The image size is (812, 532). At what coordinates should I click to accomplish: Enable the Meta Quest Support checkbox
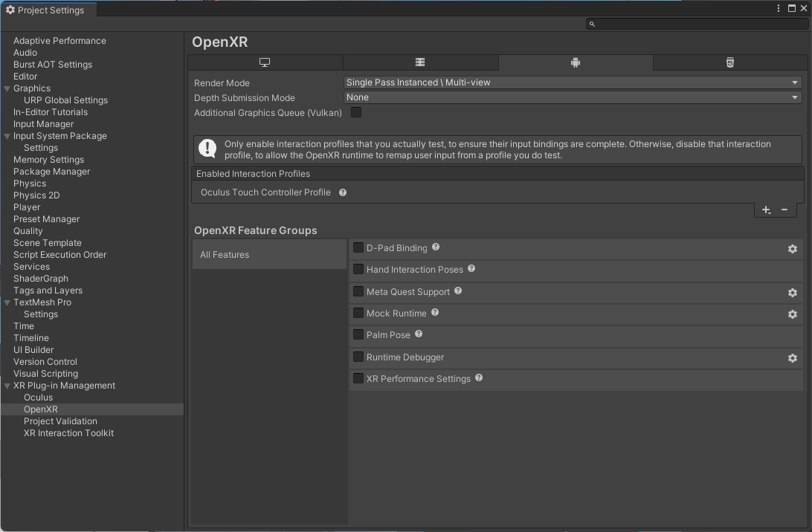(x=358, y=291)
